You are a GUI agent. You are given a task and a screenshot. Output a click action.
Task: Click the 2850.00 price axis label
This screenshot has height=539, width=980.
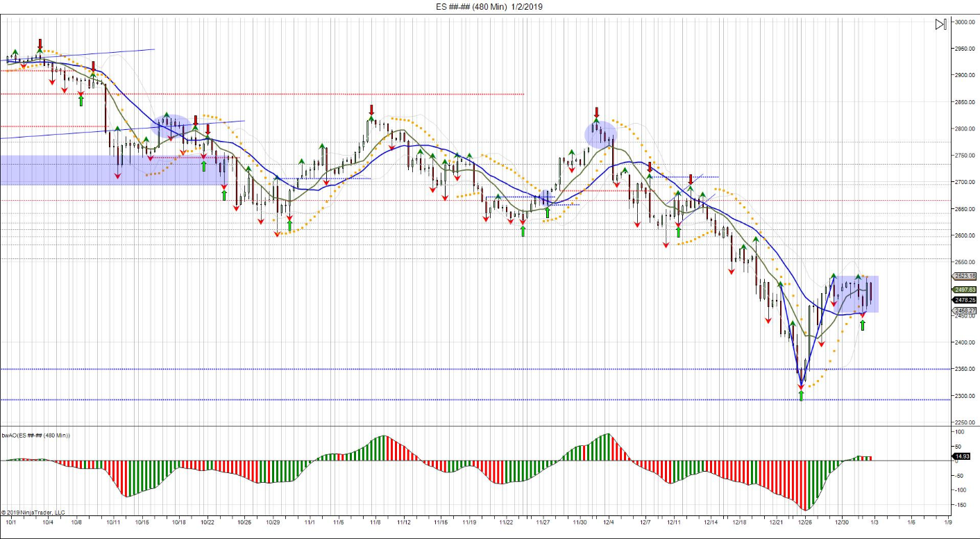(966, 102)
